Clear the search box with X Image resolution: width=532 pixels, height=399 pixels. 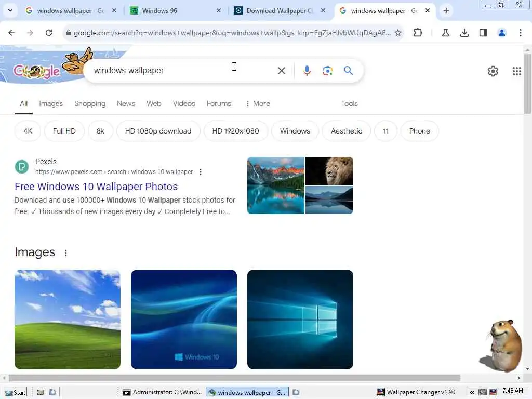(x=281, y=71)
